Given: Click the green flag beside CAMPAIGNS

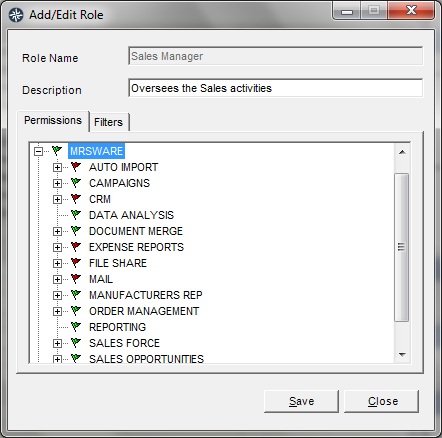Looking at the screenshot, I should point(76,183).
